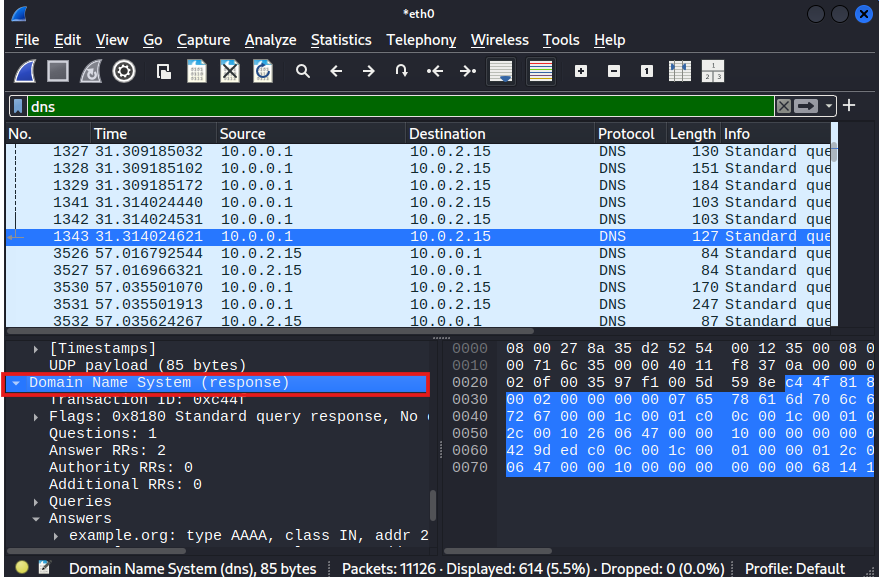
Task: Select the Questions: 1 field
Action: [x=103, y=434]
